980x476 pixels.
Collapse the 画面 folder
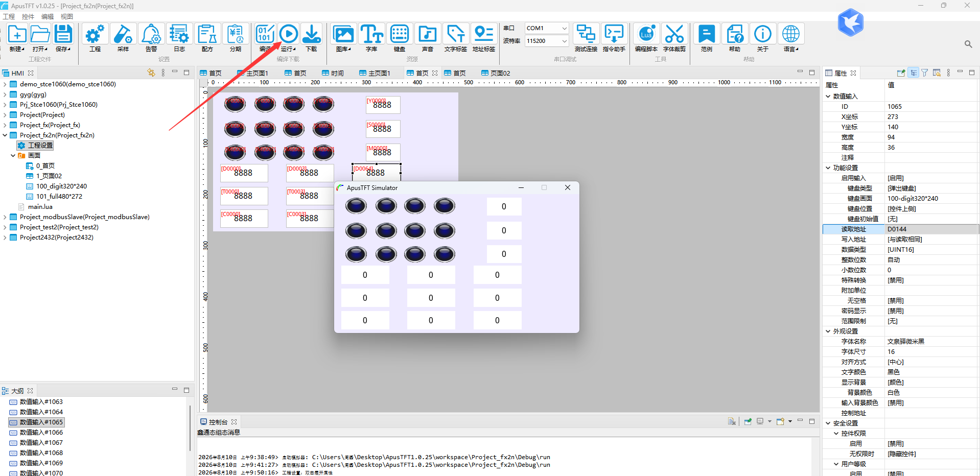coord(13,156)
